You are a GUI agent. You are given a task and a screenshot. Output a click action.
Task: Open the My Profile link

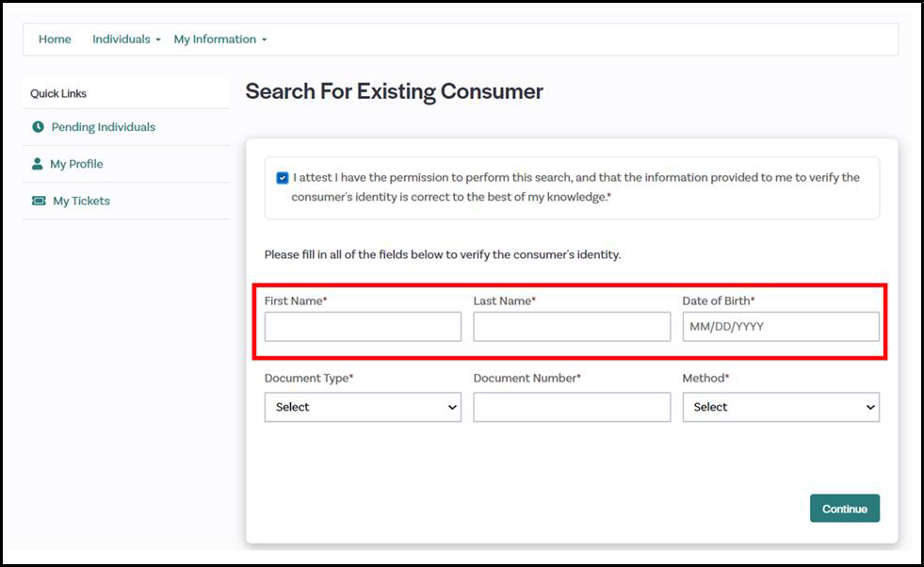[x=76, y=164]
